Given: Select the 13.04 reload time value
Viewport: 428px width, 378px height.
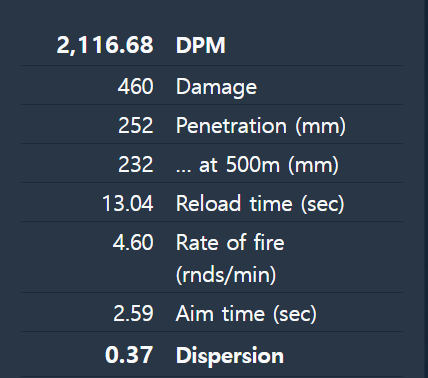Looking at the screenshot, I should pos(128,203).
